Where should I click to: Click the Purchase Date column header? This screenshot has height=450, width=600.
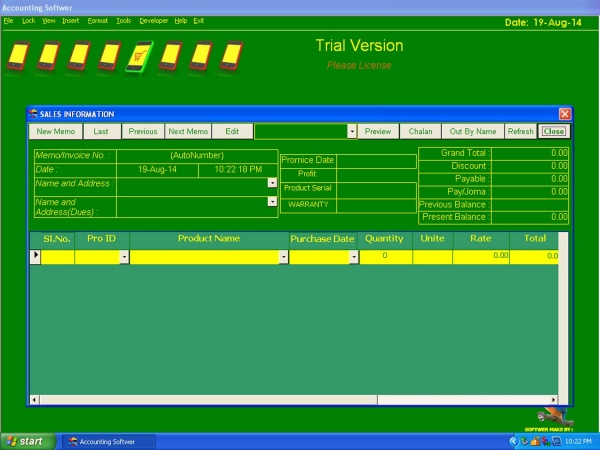(x=322, y=238)
